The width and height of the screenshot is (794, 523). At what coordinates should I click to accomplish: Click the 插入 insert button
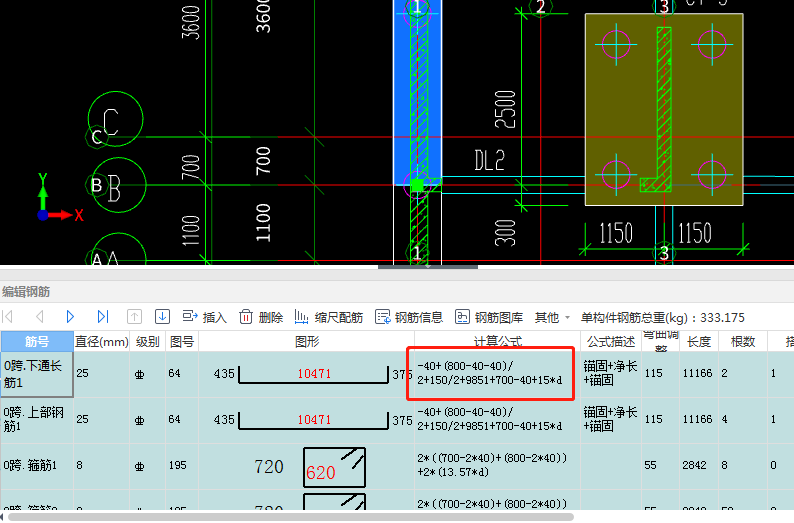pos(205,317)
